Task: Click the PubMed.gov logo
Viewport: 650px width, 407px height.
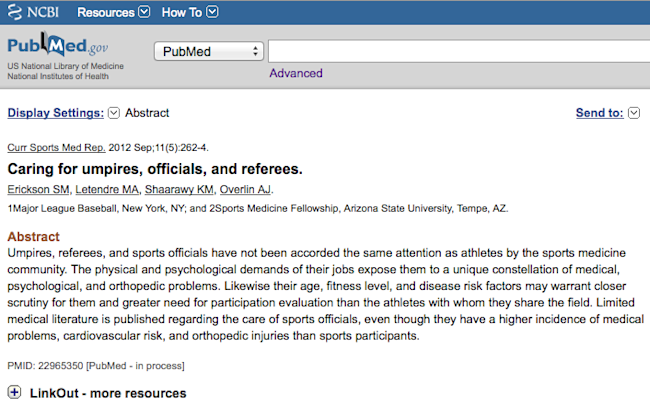Action: click(58, 45)
